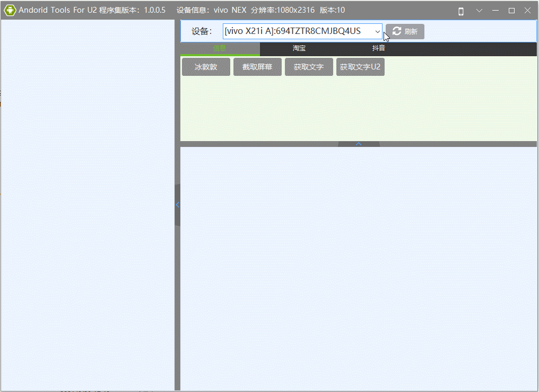Switch to the 淘宝 tab
Image resolution: width=539 pixels, height=392 pixels.
click(x=299, y=48)
